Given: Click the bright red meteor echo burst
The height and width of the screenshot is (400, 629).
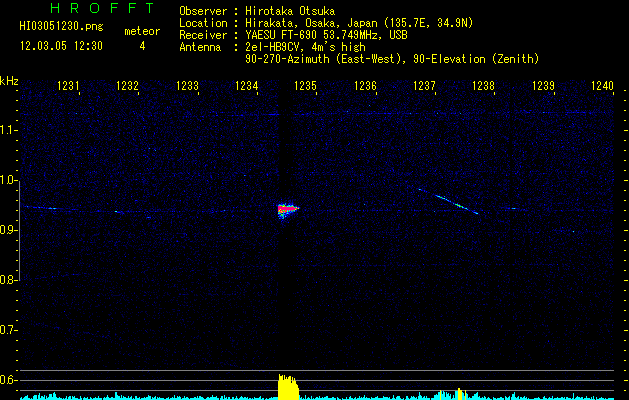Looking at the screenshot, I should pos(287,210).
